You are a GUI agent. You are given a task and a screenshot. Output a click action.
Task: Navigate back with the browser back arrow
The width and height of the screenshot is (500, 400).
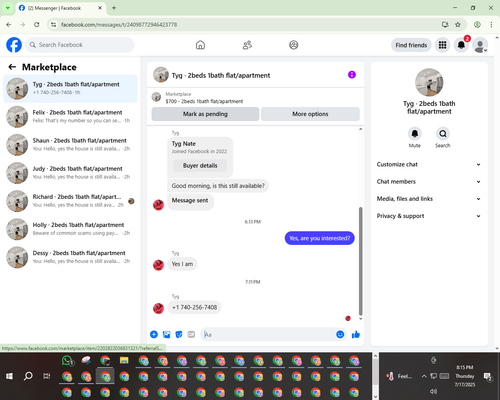pyautogui.click(x=9, y=25)
